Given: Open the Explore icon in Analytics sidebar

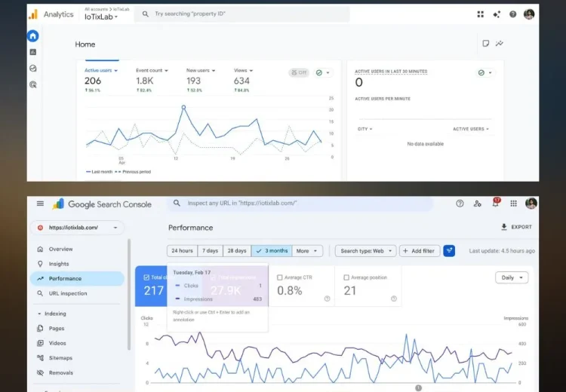Looking at the screenshot, I should (33, 68).
